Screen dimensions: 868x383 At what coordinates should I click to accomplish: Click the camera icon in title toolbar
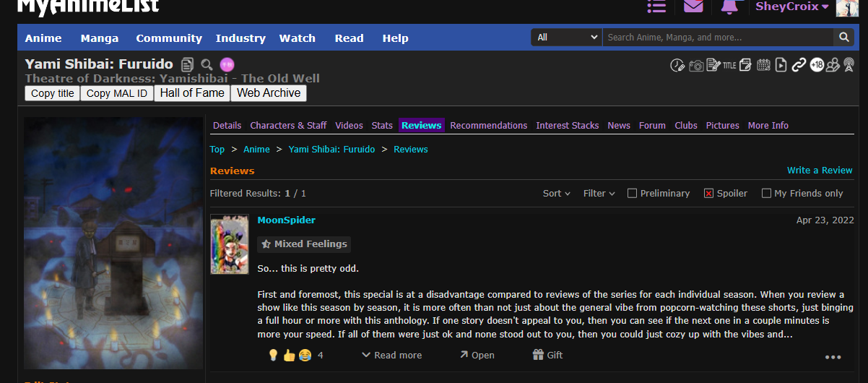[x=696, y=66]
